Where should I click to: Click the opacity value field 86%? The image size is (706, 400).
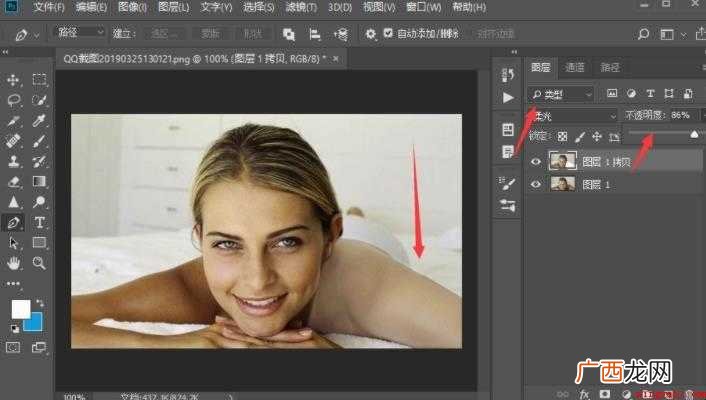(x=684, y=115)
